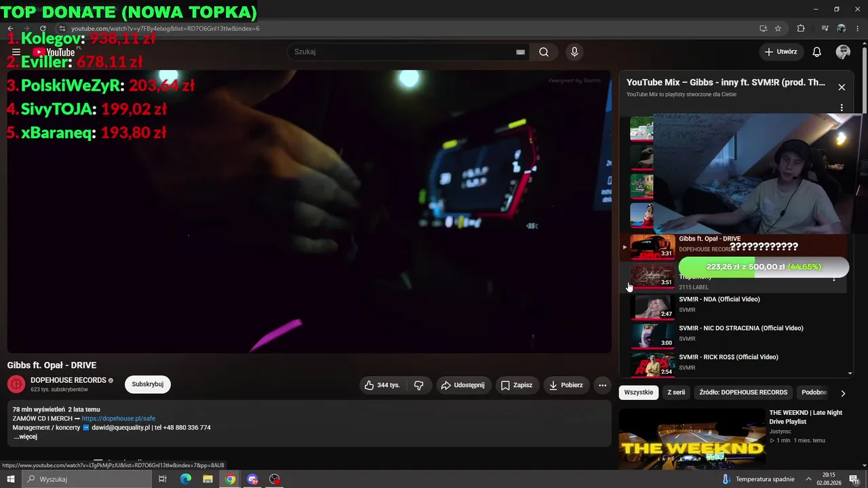Image resolution: width=868 pixels, height=488 pixels.
Task: Open the OBS Studio taskbar icon
Action: pos(275,479)
